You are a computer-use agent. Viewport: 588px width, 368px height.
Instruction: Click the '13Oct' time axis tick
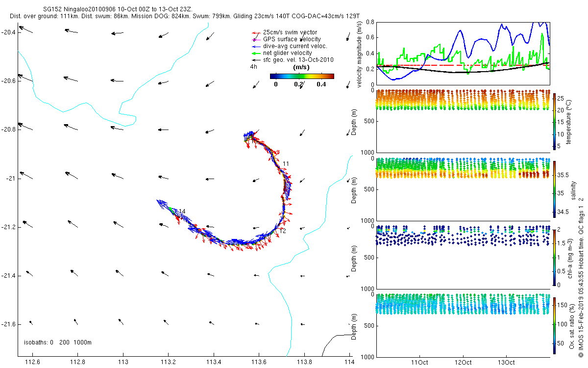506,363
